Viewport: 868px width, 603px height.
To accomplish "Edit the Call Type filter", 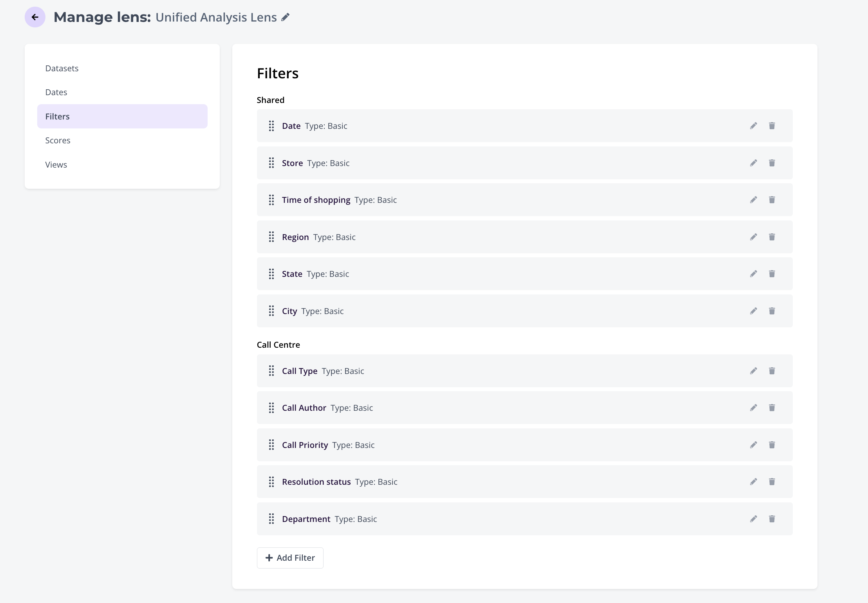I will (753, 371).
